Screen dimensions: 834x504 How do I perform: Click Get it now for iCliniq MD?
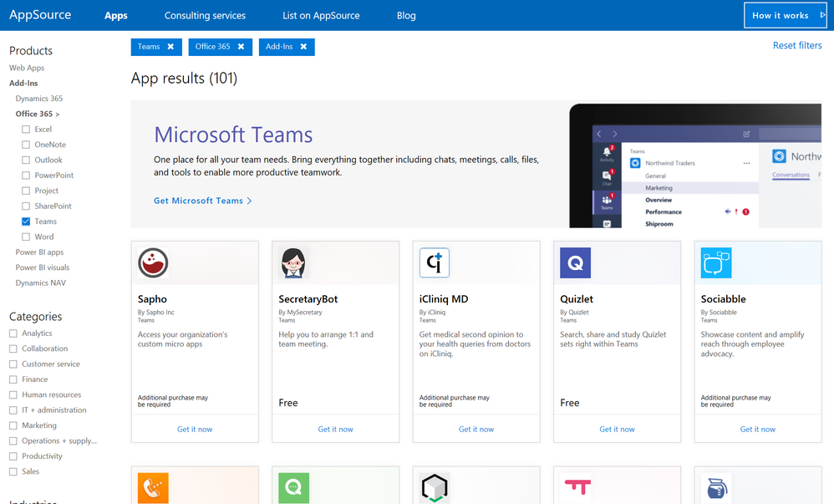coord(476,429)
